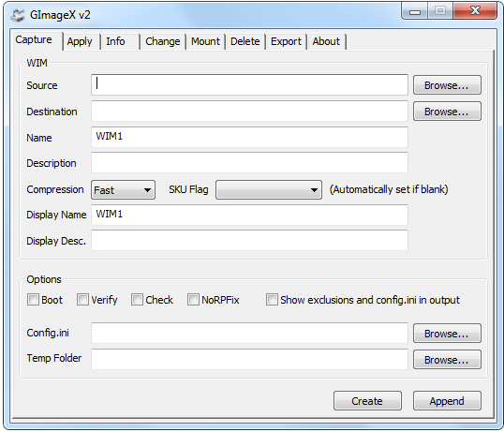Screen dimensions: 504x432
Task: Browse for the Source path
Action: pos(447,85)
